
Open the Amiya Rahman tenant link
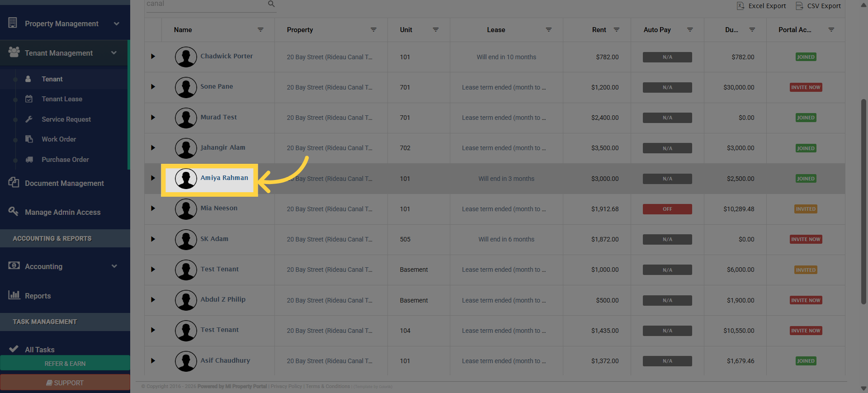[x=224, y=178]
